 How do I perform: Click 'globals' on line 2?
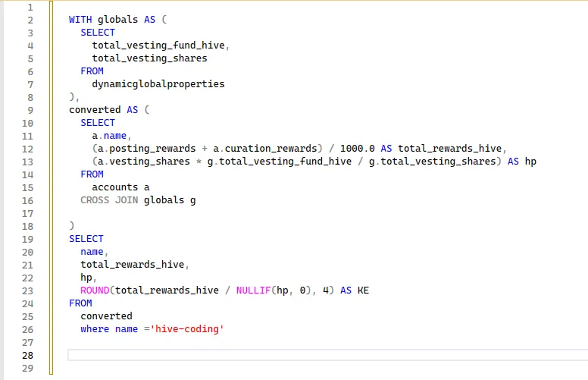[x=117, y=20]
